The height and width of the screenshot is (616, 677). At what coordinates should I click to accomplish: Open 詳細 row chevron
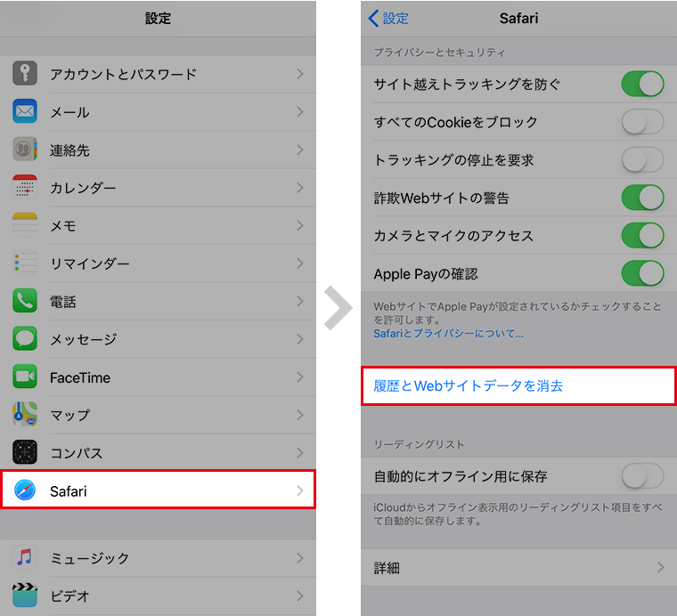[x=660, y=567]
